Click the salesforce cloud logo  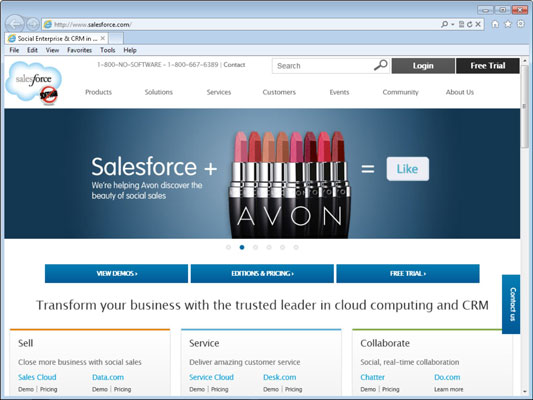pos(34,82)
